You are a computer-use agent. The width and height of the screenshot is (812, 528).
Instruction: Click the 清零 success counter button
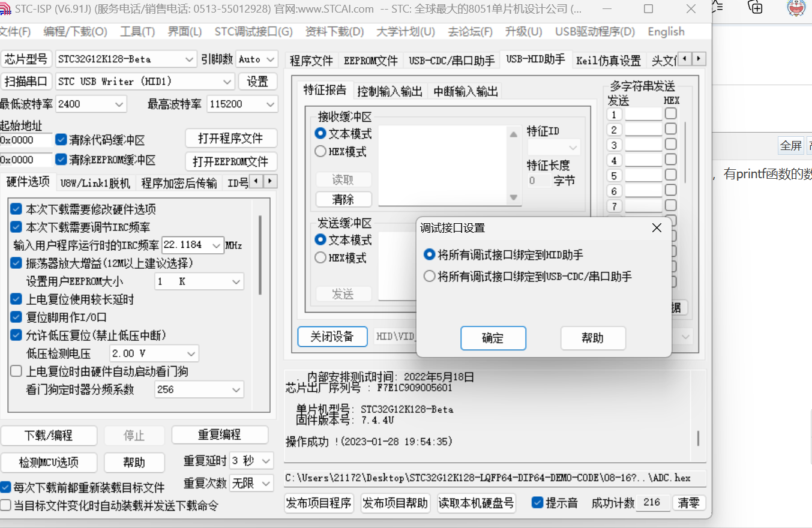689,503
